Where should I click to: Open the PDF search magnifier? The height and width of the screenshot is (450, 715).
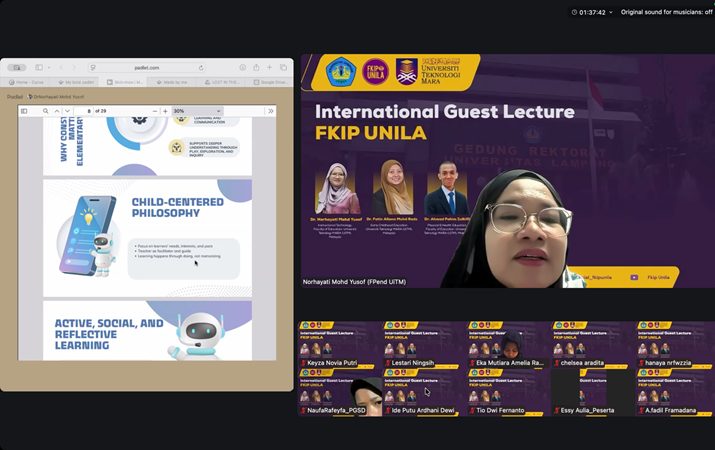pyautogui.click(x=45, y=111)
